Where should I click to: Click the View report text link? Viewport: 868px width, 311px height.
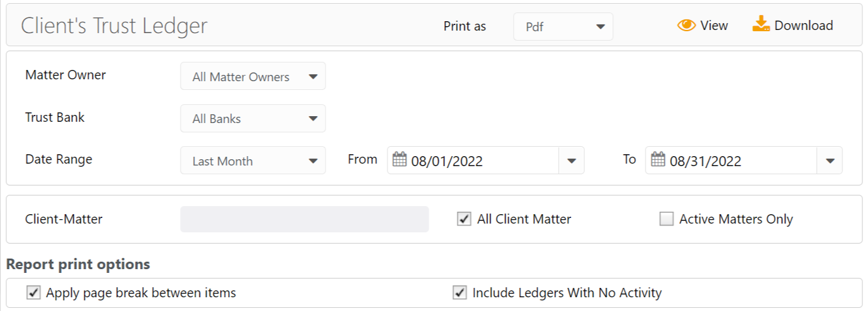coord(714,26)
